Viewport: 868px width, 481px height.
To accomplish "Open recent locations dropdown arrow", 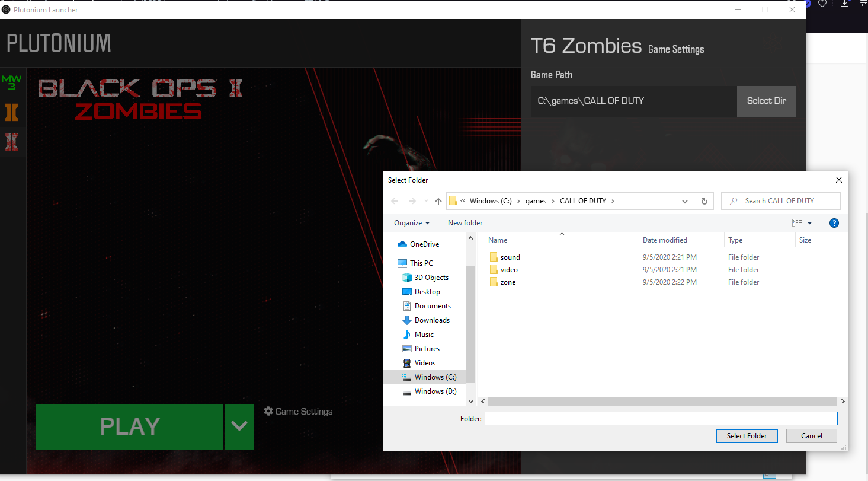I will pos(426,202).
